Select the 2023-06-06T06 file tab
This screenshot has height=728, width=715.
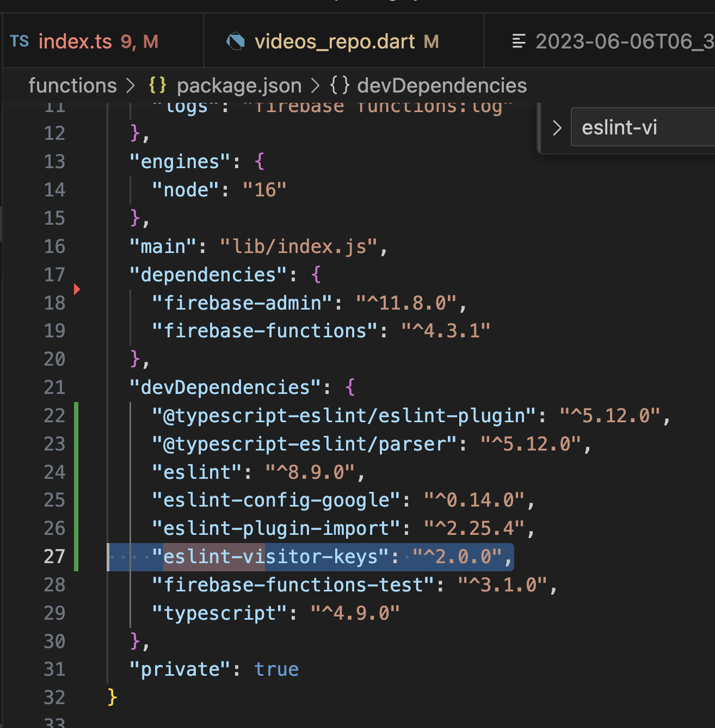click(x=599, y=41)
